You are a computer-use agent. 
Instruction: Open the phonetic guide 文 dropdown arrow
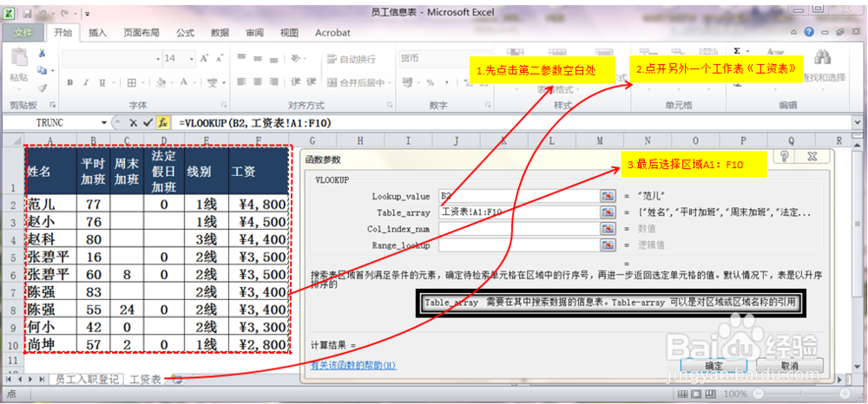(x=222, y=83)
